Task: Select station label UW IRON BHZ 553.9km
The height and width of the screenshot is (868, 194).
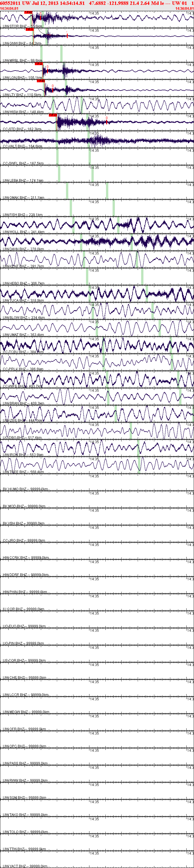Action: 23,455
